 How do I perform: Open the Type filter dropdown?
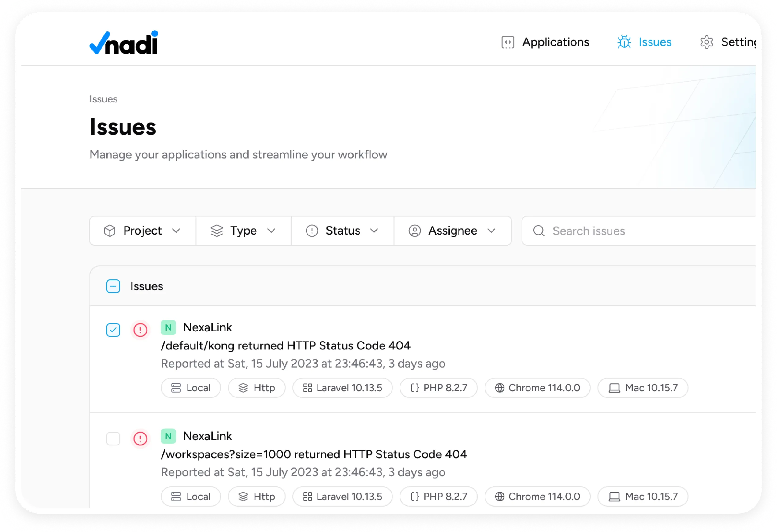click(x=244, y=231)
